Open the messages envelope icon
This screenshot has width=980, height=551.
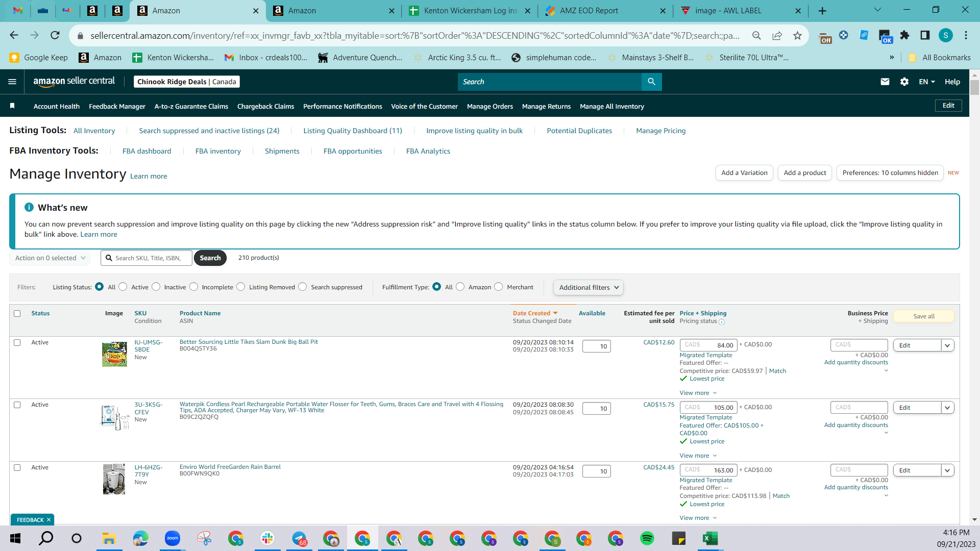click(885, 82)
